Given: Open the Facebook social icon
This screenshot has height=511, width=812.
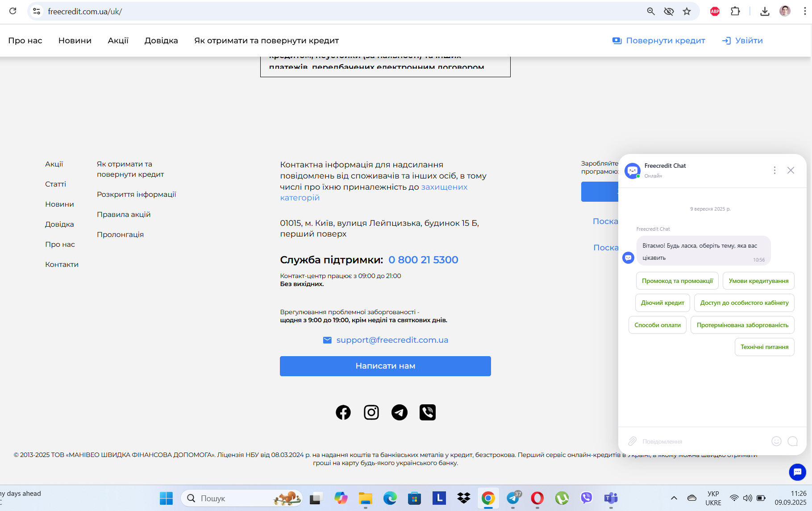Looking at the screenshot, I should [x=343, y=412].
